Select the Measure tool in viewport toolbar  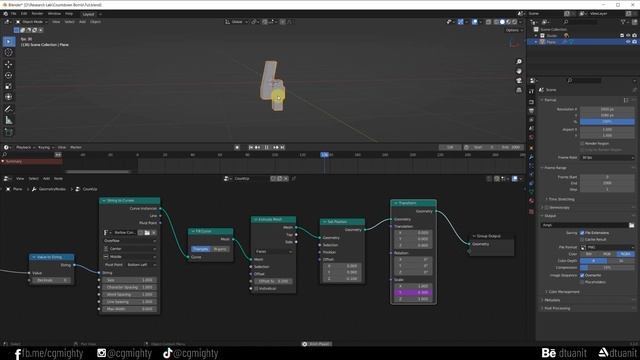[x=9, y=120]
